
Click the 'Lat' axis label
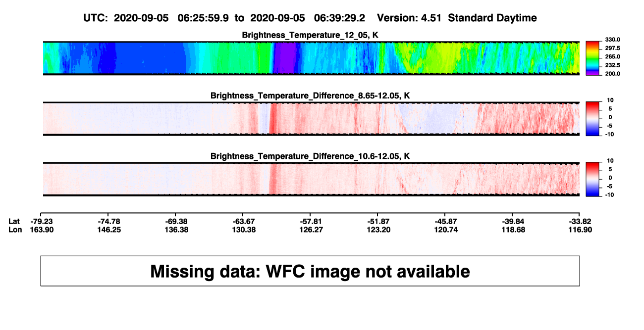pos(14,221)
